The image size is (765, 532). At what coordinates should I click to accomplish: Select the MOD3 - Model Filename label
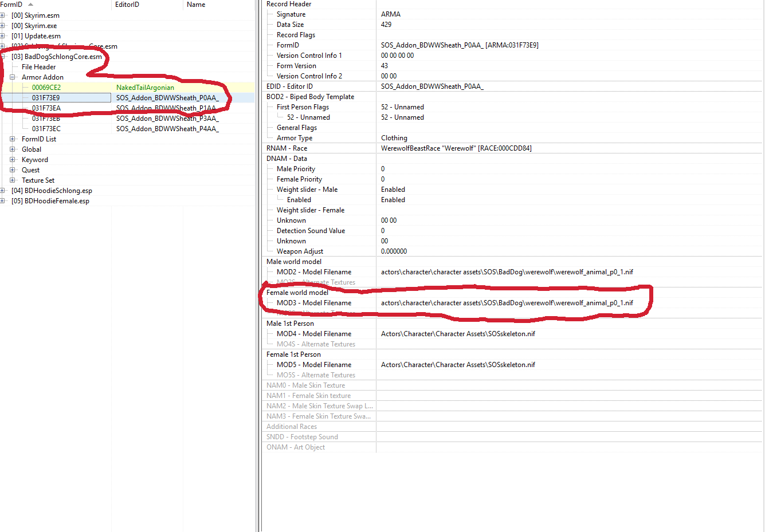314,303
